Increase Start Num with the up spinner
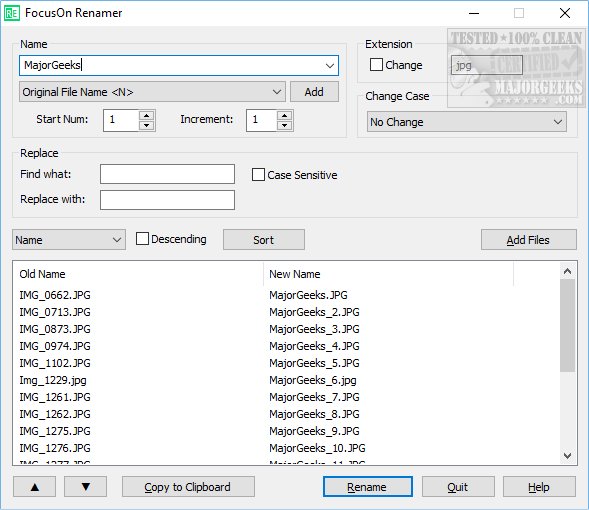Image resolution: width=589 pixels, height=510 pixels. coord(146,115)
